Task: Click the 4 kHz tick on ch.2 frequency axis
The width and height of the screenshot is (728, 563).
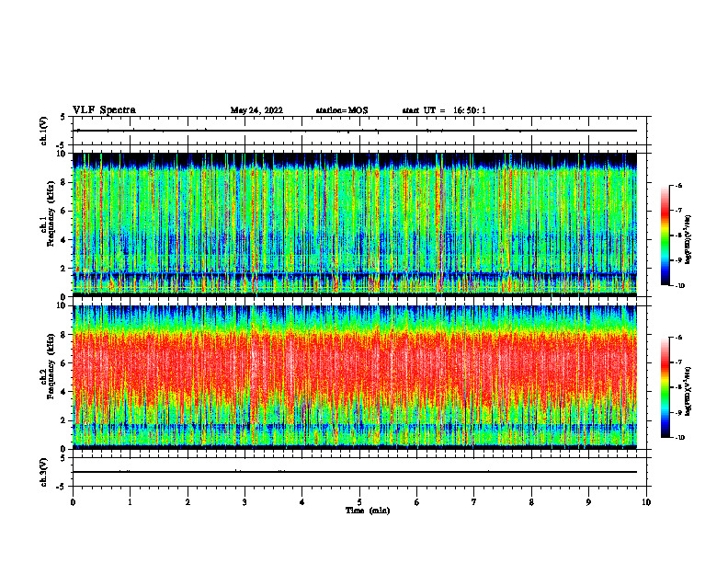Action: pos(64,392)
